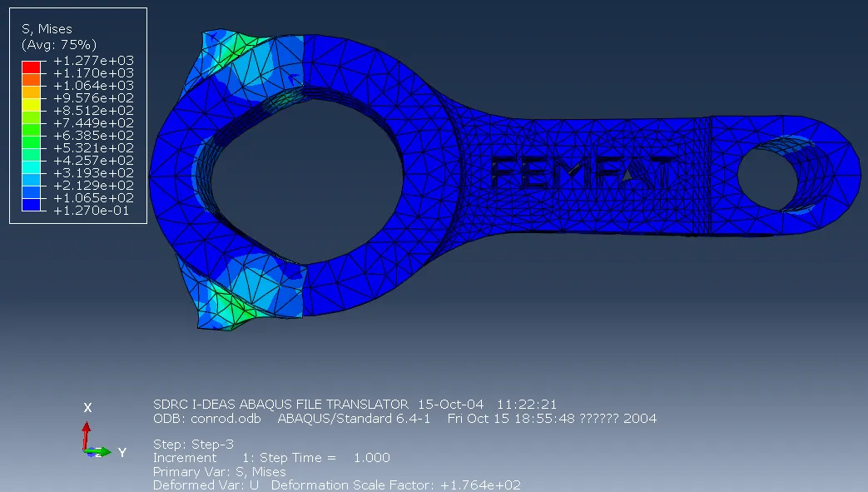Click the FEMFAT embossed text on conrod
The image size is (868, 492).
(583, 172)
